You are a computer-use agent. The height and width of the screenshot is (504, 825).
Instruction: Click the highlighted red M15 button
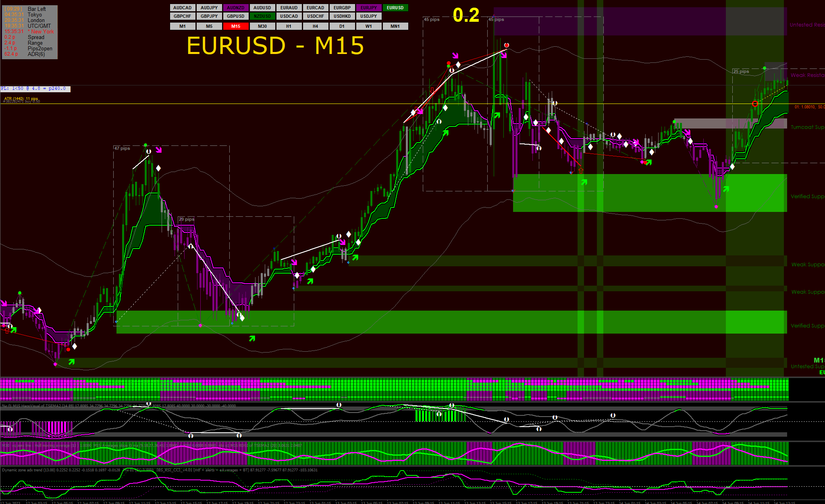(236, 26)
